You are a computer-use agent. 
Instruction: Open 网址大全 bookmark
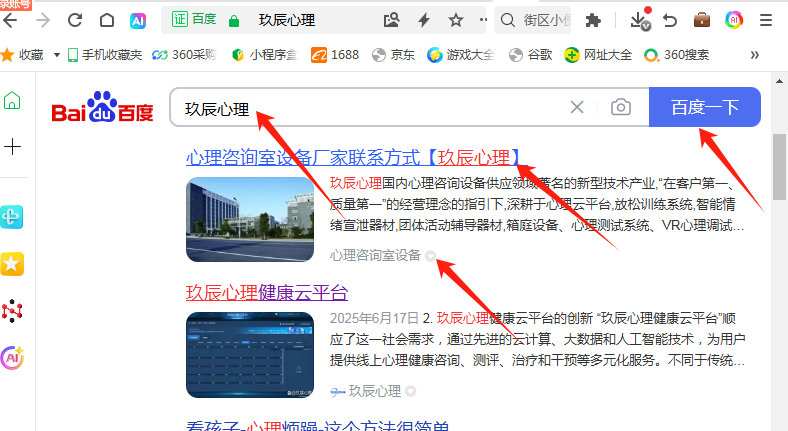598,55
